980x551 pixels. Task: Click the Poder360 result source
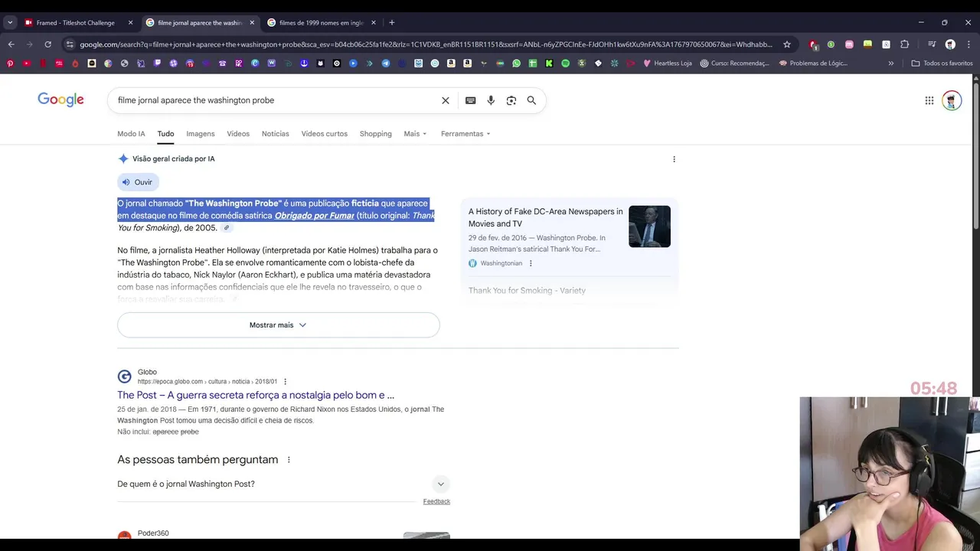tap(153, 533)
